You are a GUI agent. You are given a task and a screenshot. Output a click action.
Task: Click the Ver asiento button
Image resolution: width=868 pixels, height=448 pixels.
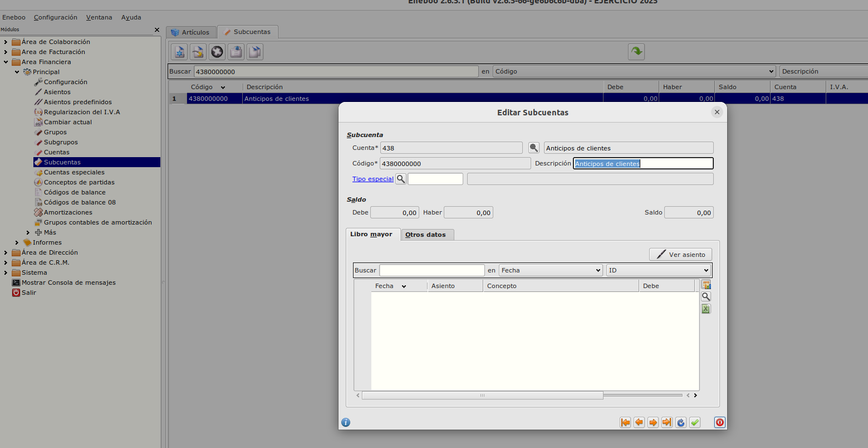click(x=680, y=254)
